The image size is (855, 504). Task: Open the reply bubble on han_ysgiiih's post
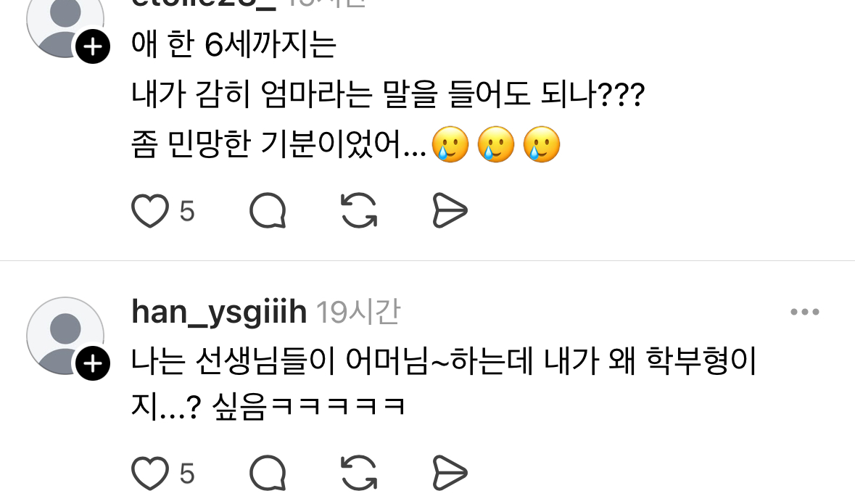tap(268, 473)
